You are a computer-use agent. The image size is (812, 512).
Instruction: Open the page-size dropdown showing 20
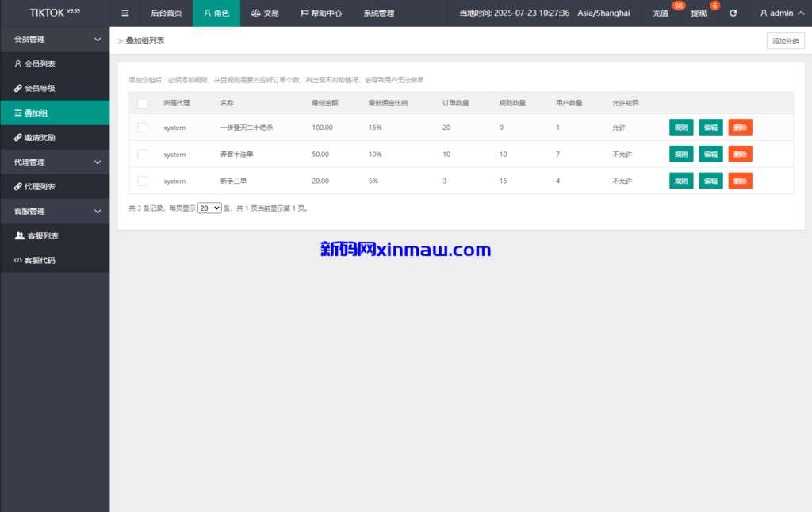209,207
